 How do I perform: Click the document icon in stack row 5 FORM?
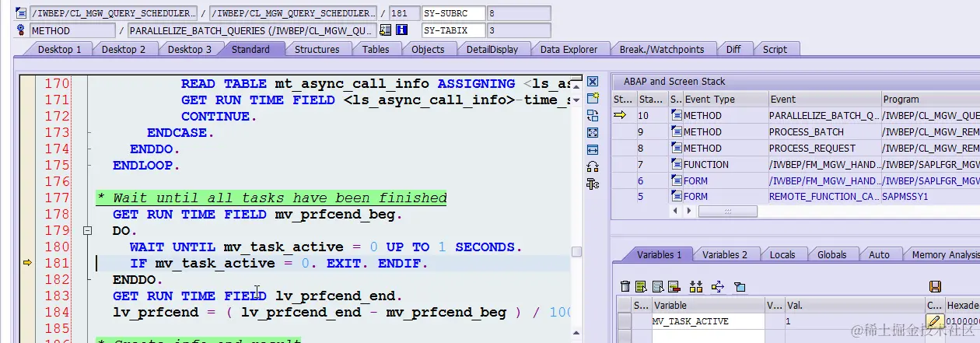click(x=675, y=198)
